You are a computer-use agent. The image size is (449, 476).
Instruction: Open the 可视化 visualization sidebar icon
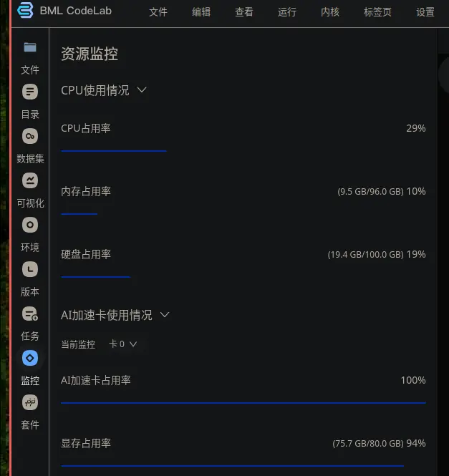pos(30,180)
